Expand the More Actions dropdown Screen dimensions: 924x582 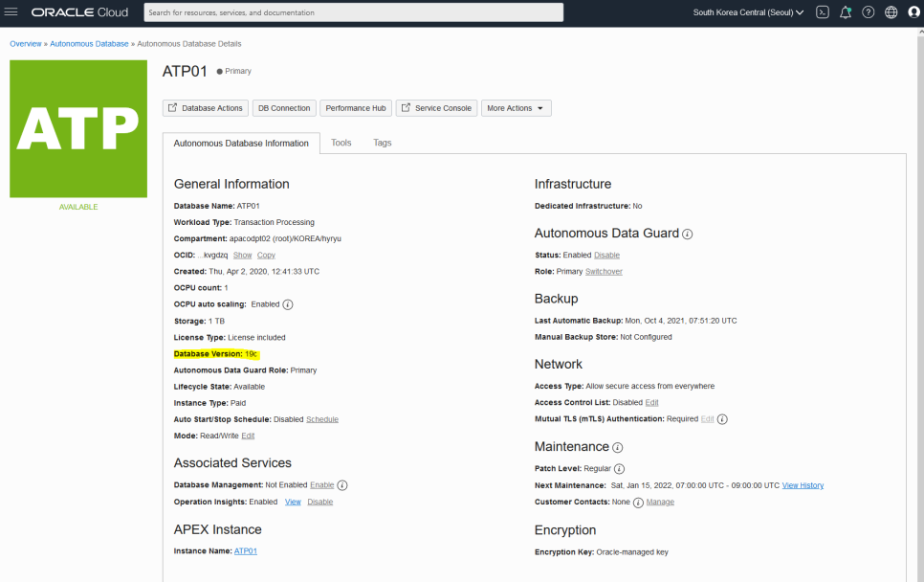click(517, 108)
